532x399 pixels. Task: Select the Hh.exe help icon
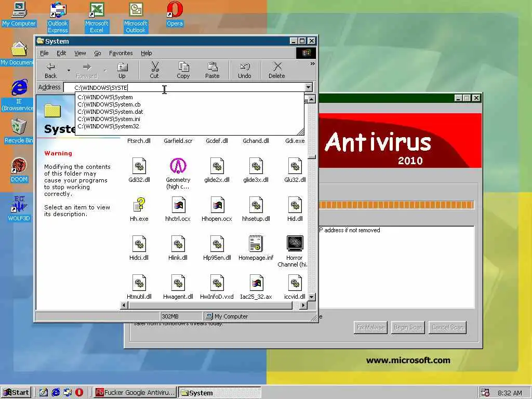(x=139, y=205)
